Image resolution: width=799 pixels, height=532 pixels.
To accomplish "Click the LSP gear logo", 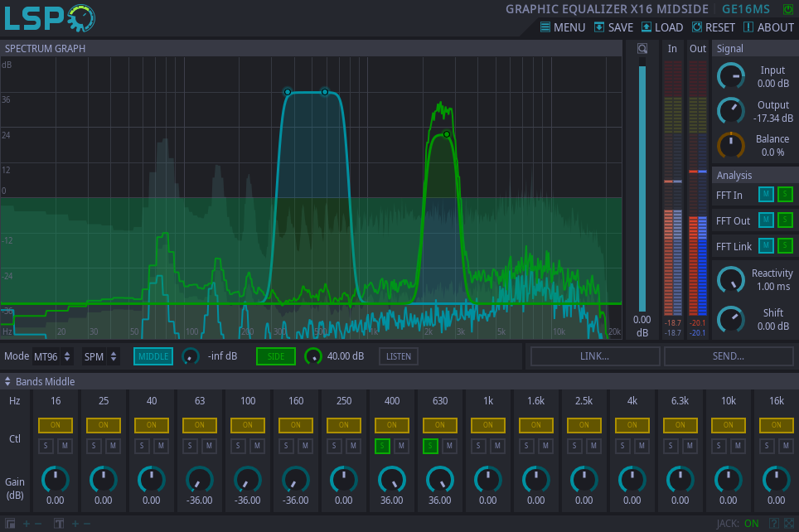I will [x=50, y=18].
